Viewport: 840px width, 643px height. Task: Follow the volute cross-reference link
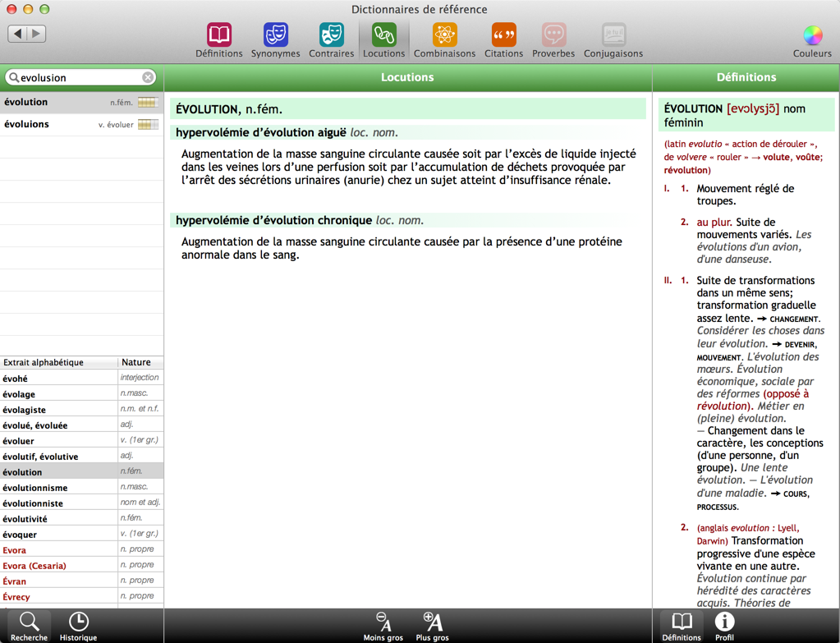click(x=778, y=157)
